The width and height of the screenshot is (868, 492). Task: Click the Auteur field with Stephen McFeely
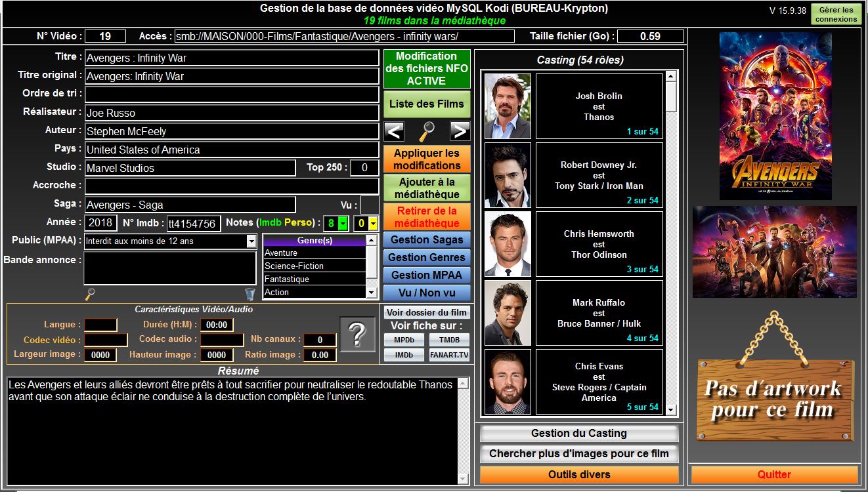point(232,131)
